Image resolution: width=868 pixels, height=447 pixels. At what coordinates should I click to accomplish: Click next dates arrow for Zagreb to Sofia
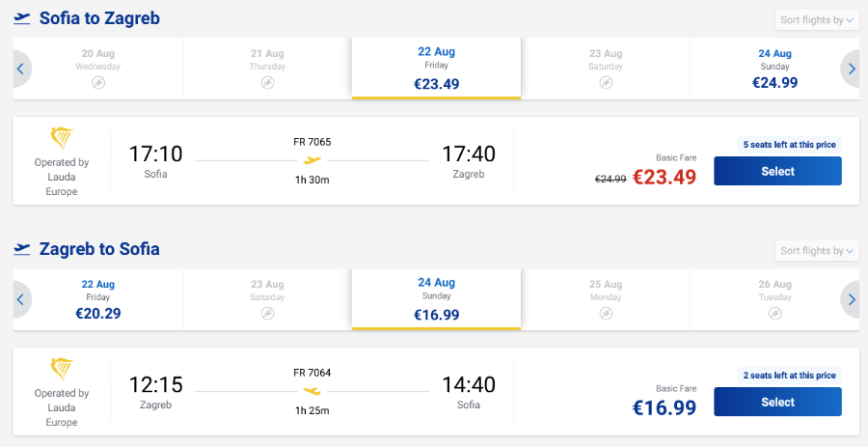click(851, 299)
